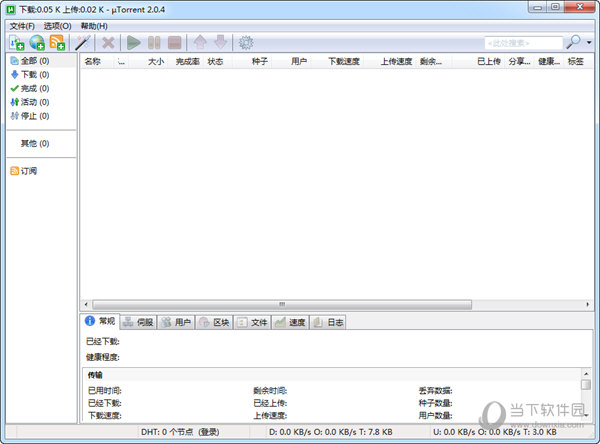Click the horizontal scrollbar thumb of torrent list
The width and height of the screenshot is (600, 444).
click(282, 305)
